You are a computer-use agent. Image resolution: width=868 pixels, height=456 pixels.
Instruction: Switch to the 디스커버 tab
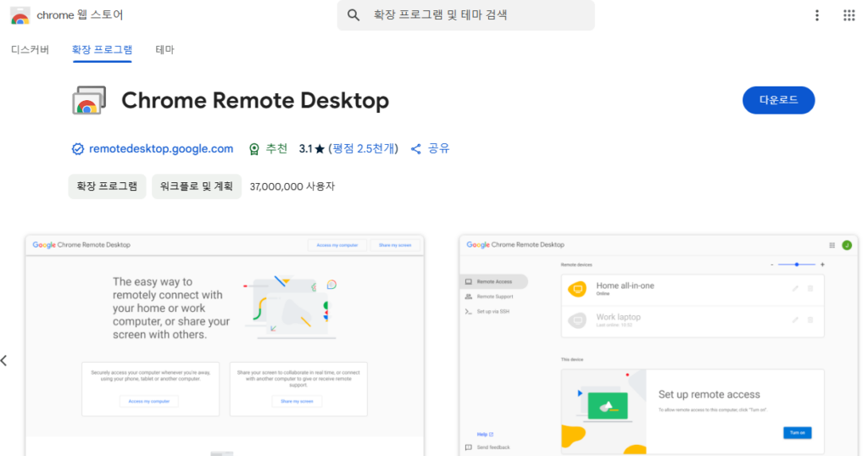[x=30, y=49]
